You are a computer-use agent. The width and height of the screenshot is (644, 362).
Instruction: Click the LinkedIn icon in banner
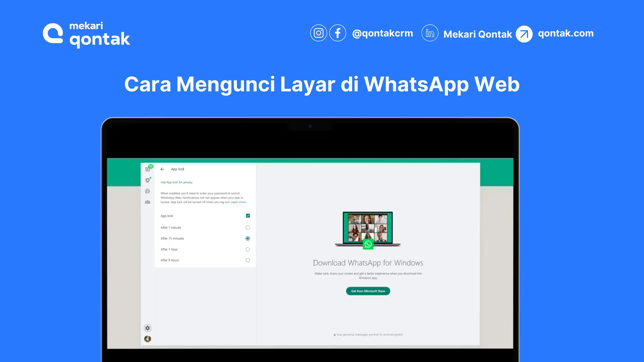click(x=430, y=33)
